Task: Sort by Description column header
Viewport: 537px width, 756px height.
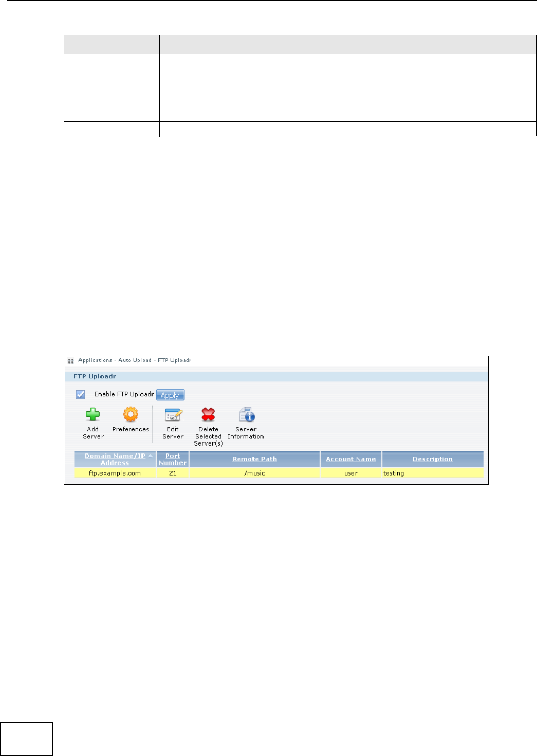Action: pyautogui.click(x=432, y=459)
